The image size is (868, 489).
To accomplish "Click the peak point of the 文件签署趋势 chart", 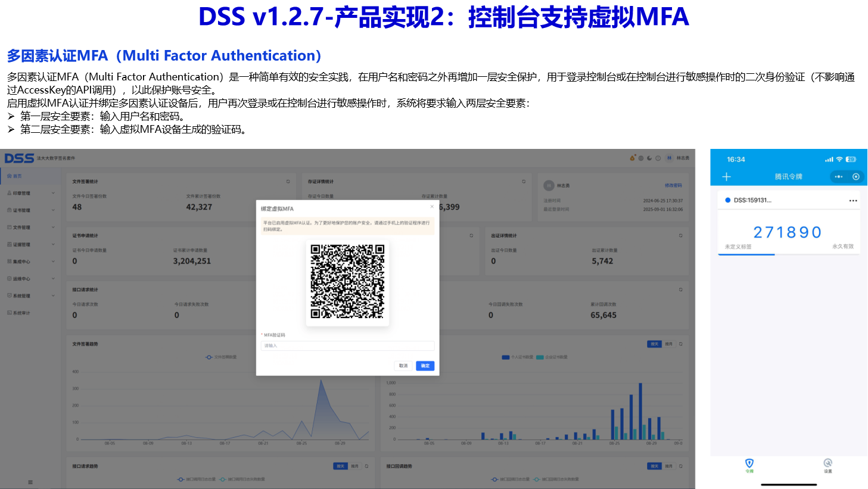I will click(x=322, y=380).
